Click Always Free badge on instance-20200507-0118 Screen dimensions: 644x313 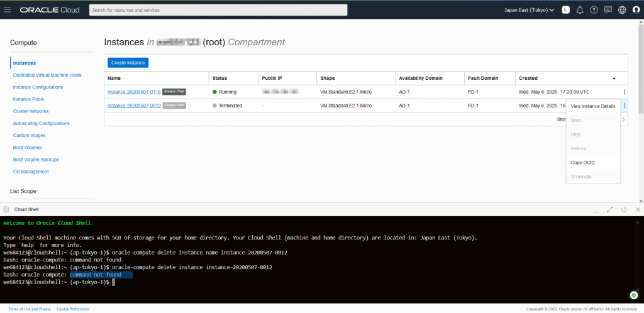[x=174, y=92]
